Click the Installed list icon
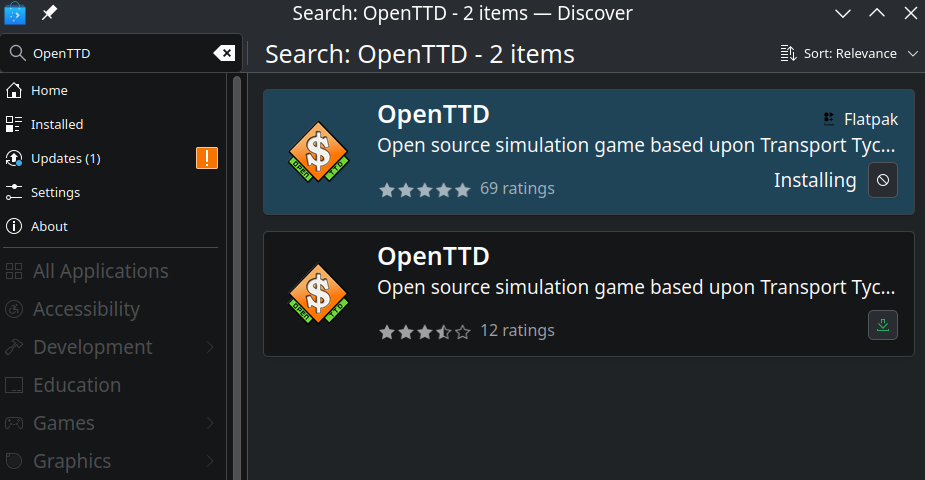This screenshot has width=925, height=480. [14, 124]
